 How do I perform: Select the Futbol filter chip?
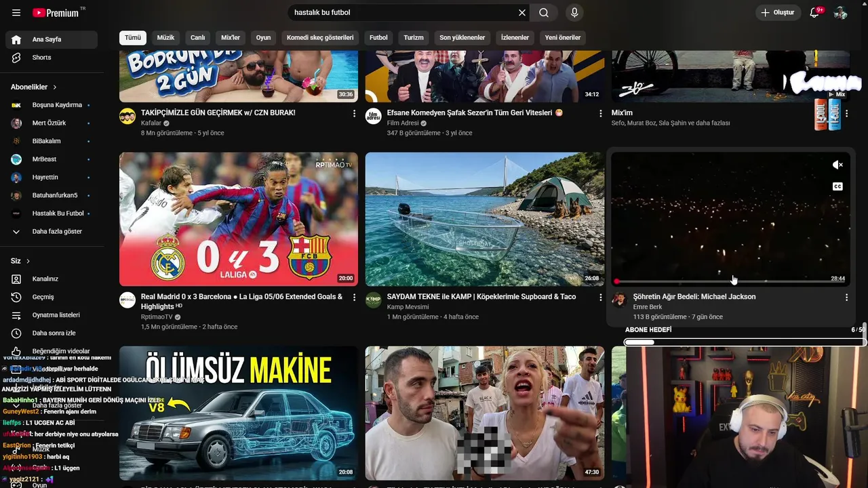click(x=378, y=37)
